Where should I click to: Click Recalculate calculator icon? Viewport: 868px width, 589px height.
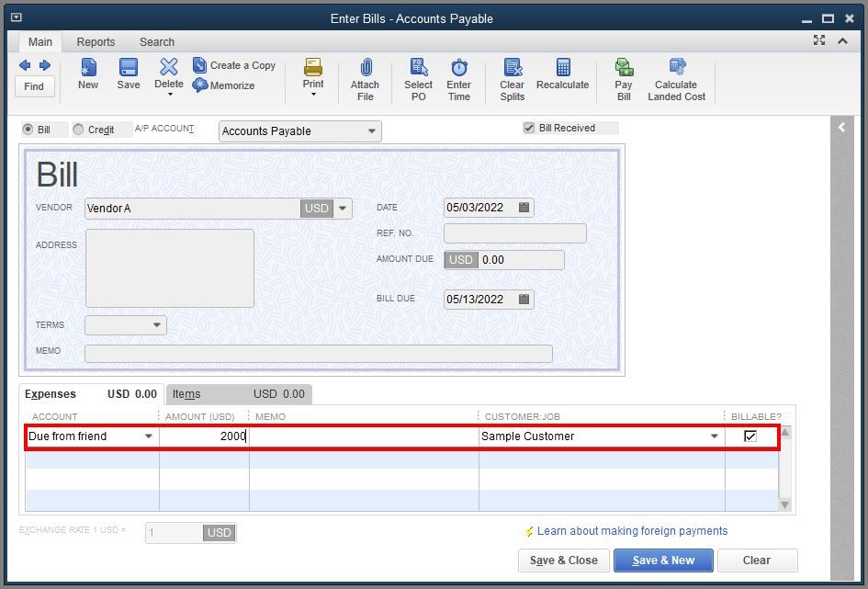click(563, 67)
